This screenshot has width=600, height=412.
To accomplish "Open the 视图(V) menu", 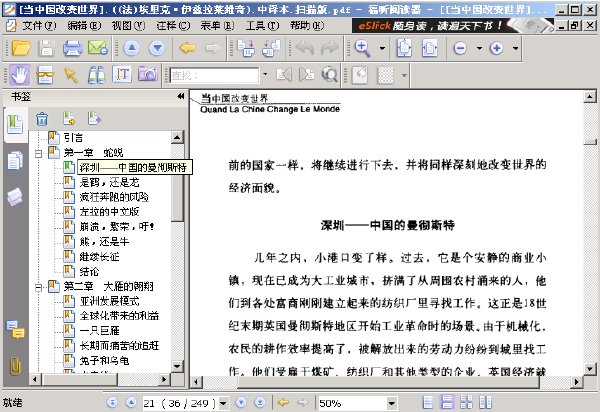I will pyautogui.click(x=129, y=26).
